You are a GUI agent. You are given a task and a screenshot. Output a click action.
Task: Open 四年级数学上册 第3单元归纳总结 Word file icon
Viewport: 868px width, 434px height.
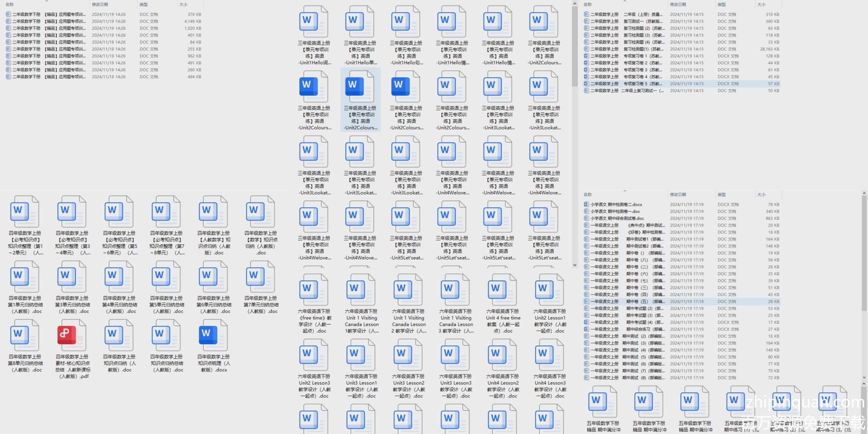tap(72, 276)
